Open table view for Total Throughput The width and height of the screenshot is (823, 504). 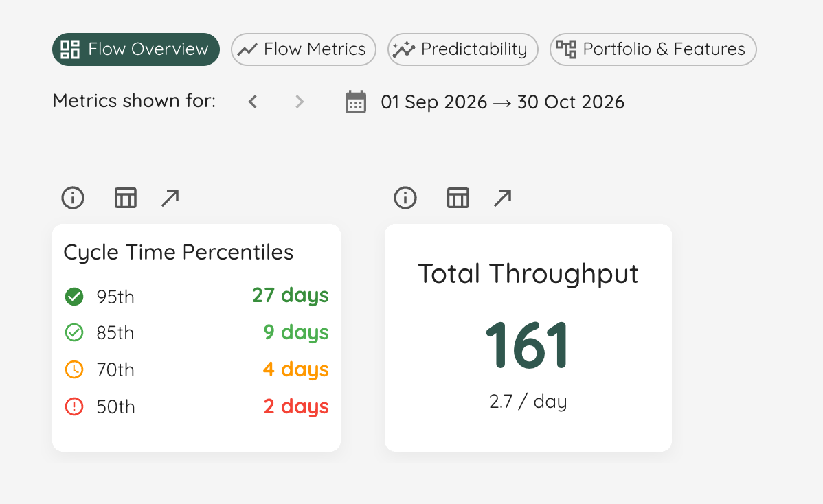pyautogui.click(x=458, y=198)
